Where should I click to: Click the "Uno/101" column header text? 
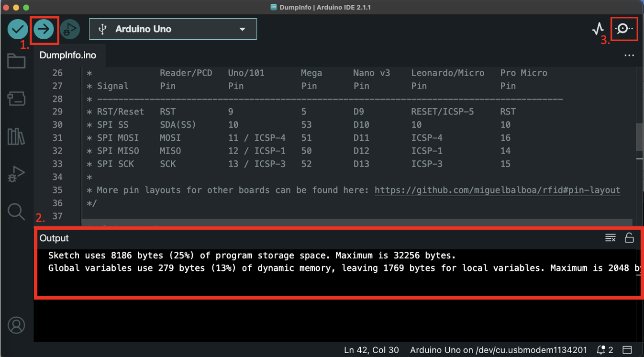[x=246, y=73]
